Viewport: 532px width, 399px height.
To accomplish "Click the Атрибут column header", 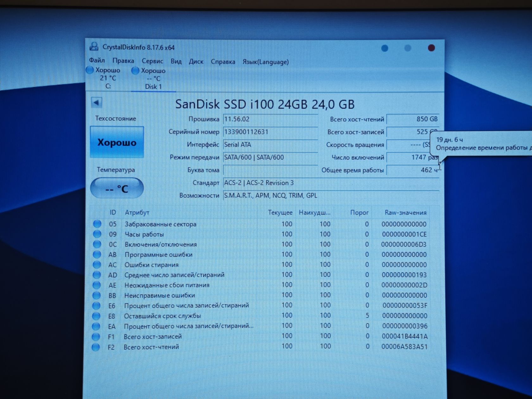I will (x=137, y=212).
